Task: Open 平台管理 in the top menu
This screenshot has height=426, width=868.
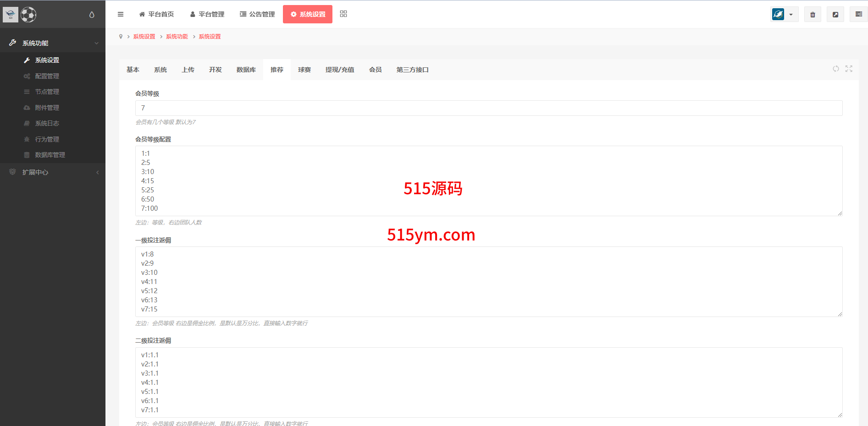Action: [x=207, y=14]
